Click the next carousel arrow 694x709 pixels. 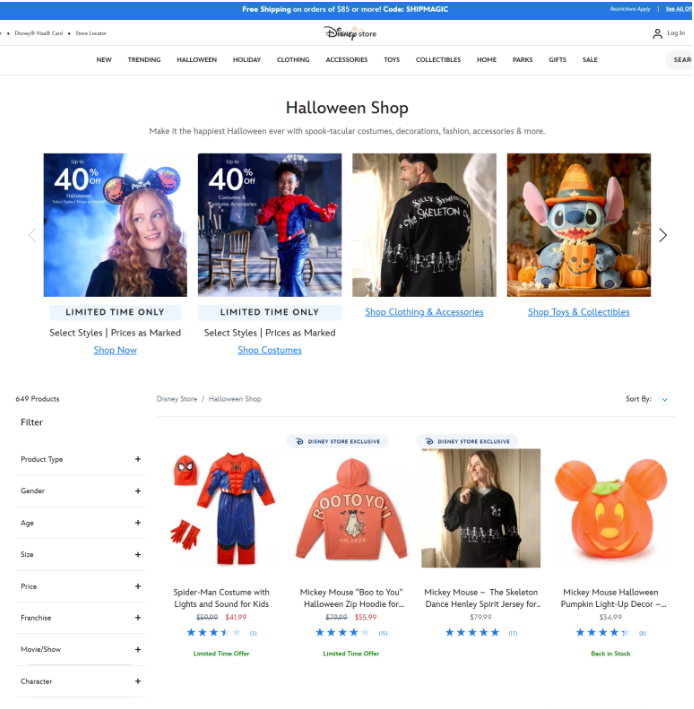[x=662, y=236]
